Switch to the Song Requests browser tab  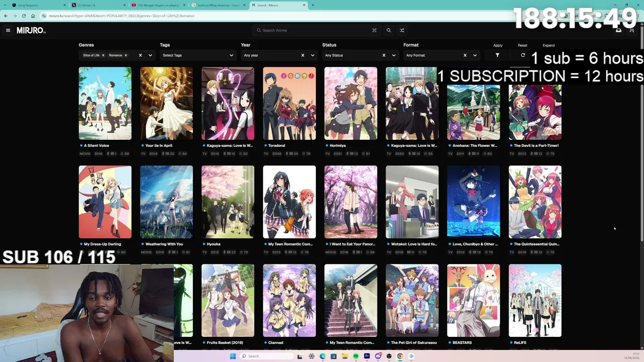(38, 5)
